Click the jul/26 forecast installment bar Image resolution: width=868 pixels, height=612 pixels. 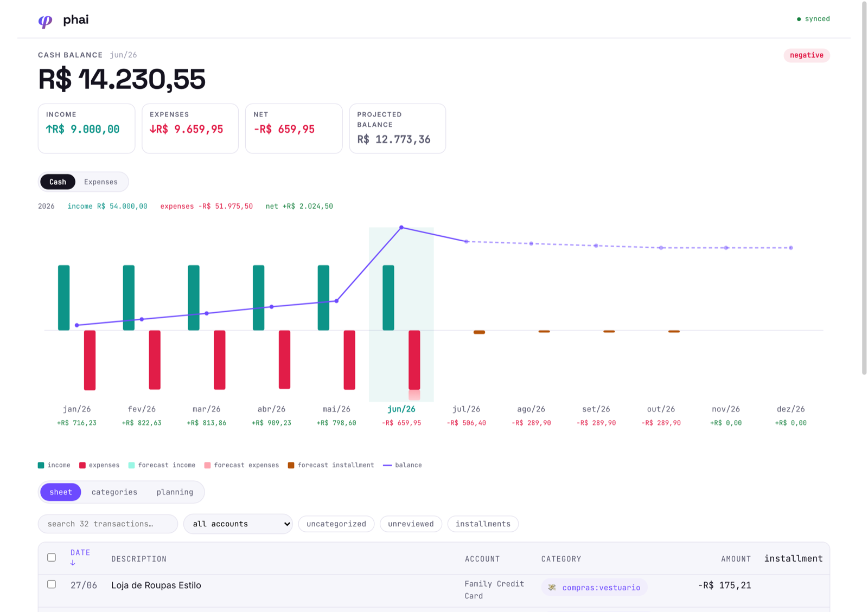click(x=479, y=332)
